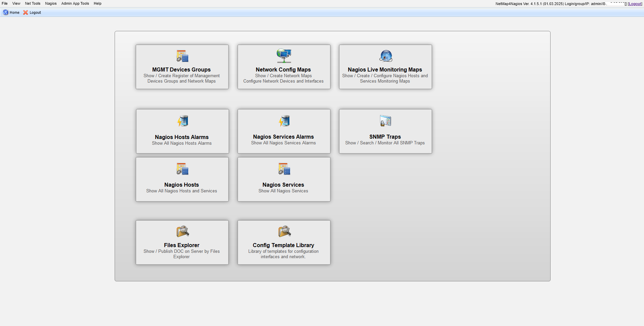644x326 pixels.
Task: Open the Admin App Tools menu
Action: [x=75, y=3]
